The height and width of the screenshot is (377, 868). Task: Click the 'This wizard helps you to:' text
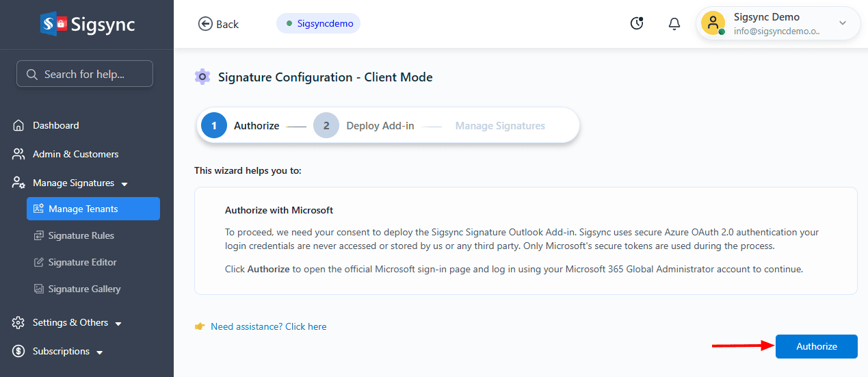coord(248,170)
